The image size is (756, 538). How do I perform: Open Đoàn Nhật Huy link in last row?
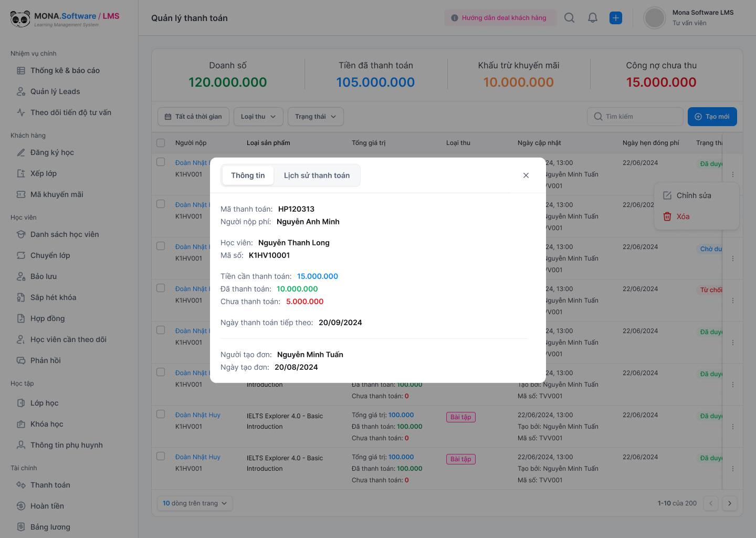coord(198,457)
